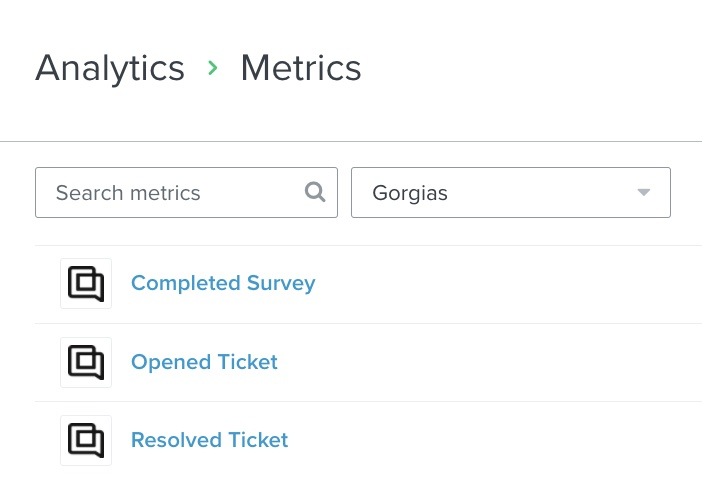Focus the Search metrics field
This screenshot has height=504, width=702.
(186, 192)
